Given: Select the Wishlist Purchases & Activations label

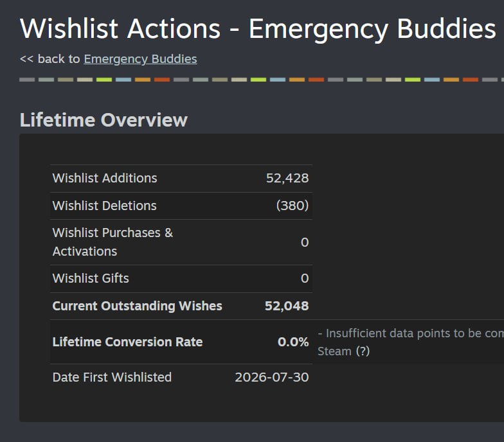Looking at the screenshot, I should click(113, 242).
